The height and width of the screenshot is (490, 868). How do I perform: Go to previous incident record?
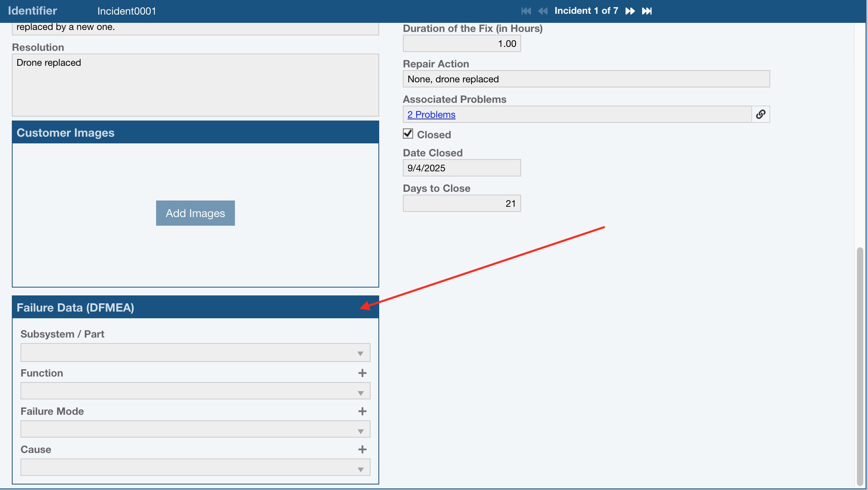click(543, 11)
